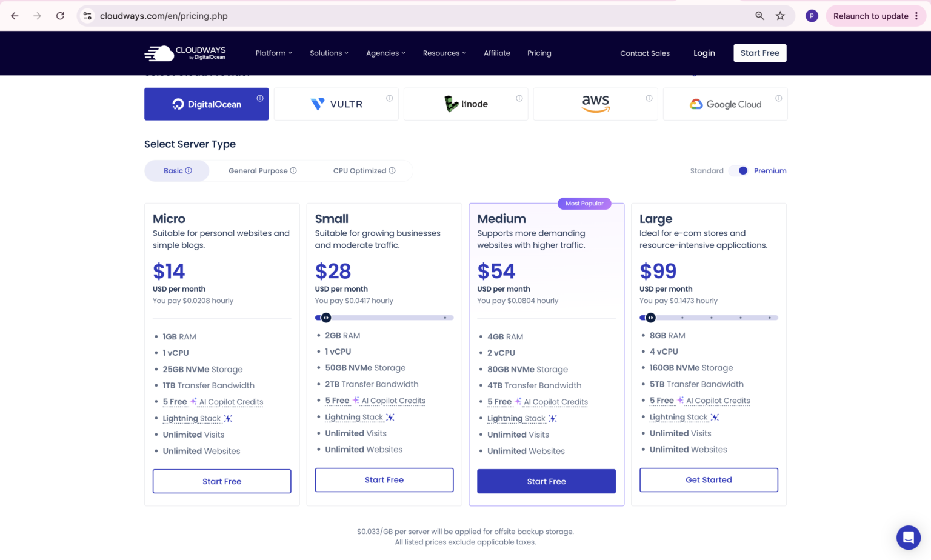Screen dimensions: 931x560
Task: Click the info icon on the Vultr card
Action: pyautogui.click(x=390, y=98)
